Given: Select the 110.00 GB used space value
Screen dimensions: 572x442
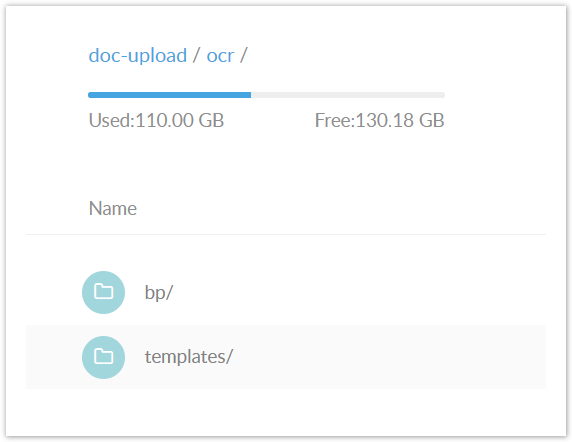Looking at the screenshot, I should tap(179, 120).
